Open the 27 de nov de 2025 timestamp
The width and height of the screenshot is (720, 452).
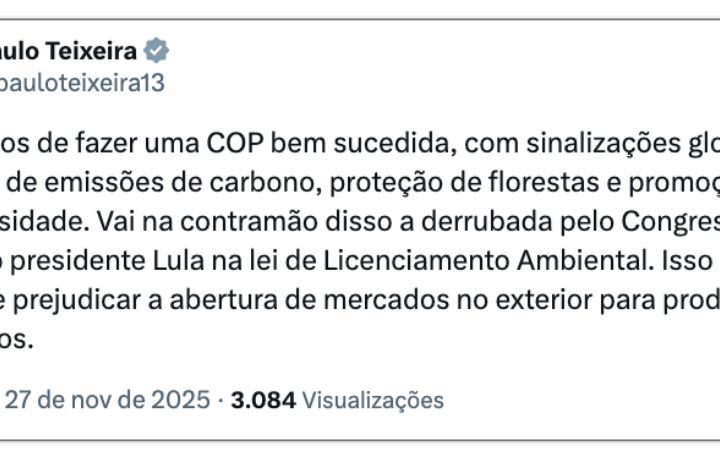(x=107, y=400)
